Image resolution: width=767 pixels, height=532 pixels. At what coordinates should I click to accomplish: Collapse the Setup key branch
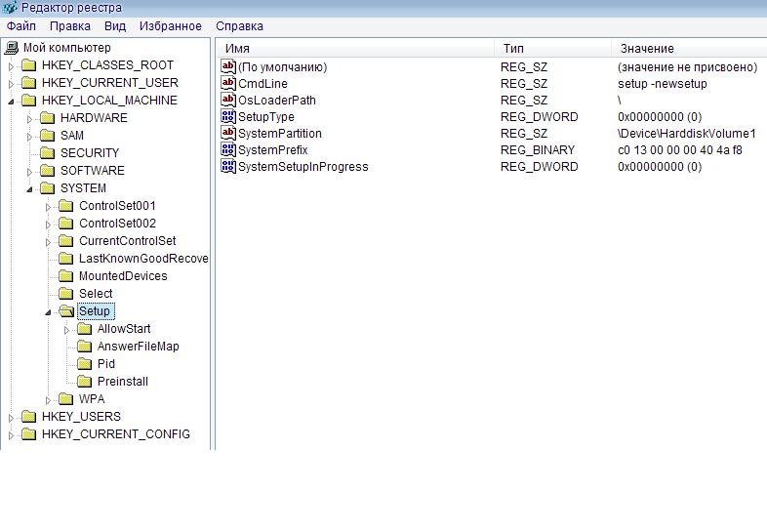click(49, 312)
